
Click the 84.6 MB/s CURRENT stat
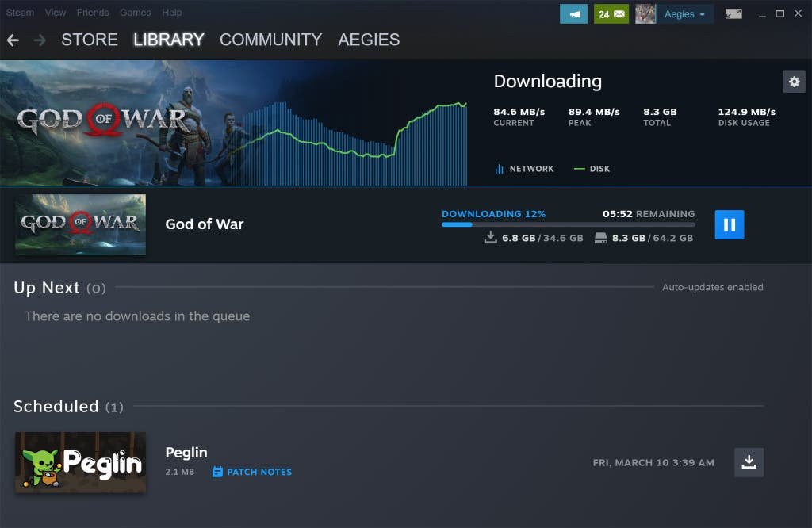point(519,117)
